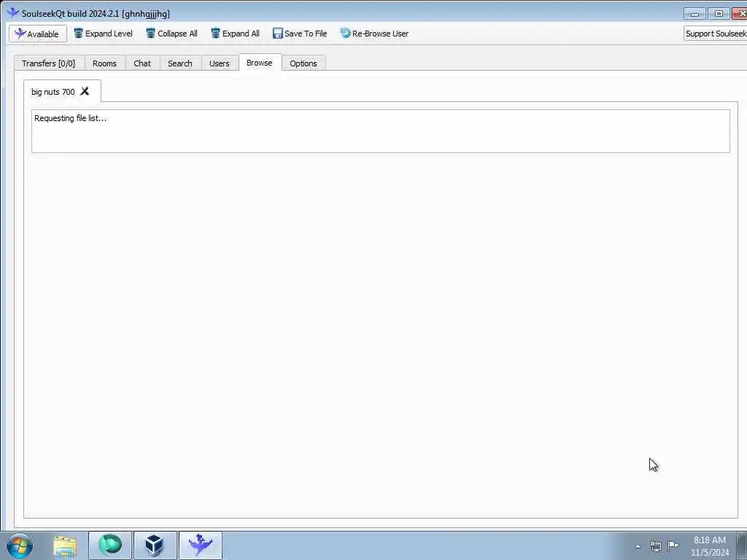Maximize the SoulseekQt window

pos(719,14)
